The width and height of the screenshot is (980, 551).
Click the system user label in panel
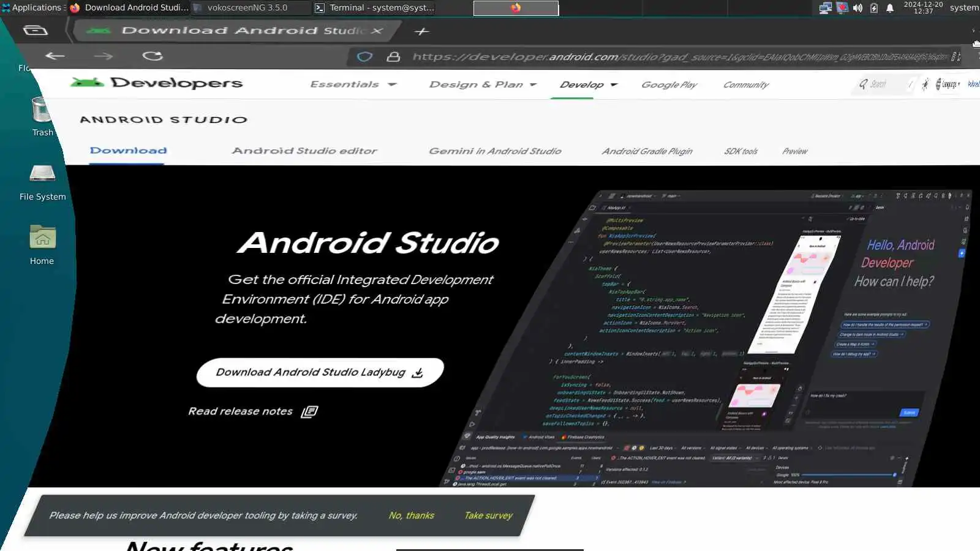(x=964, y=8)
